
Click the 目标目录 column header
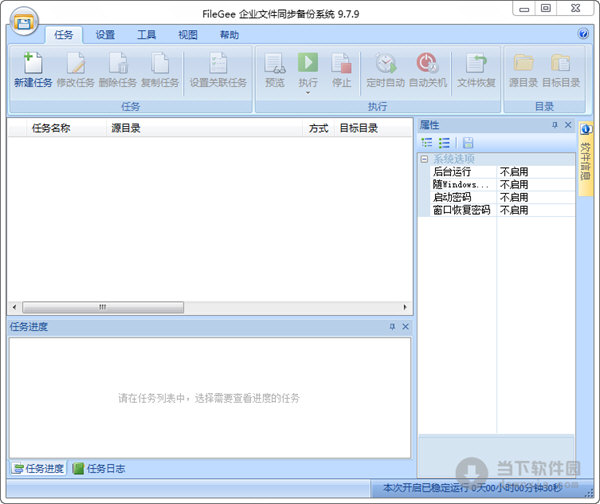[373, 128]
